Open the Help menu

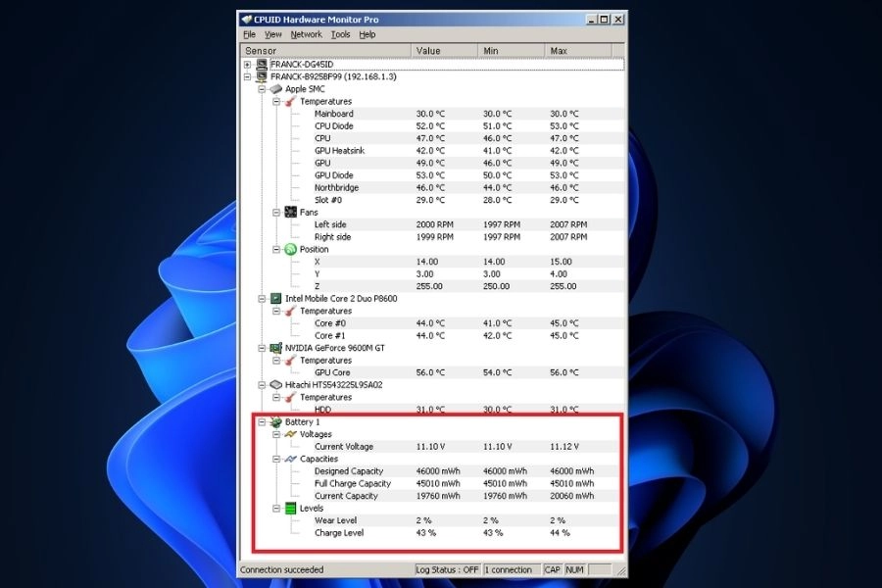[x=367, y=34]
